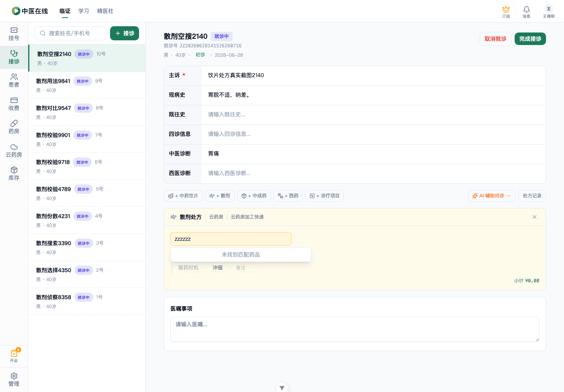
Task: Click the 未找到匹配药品 message
Action: 241,255
